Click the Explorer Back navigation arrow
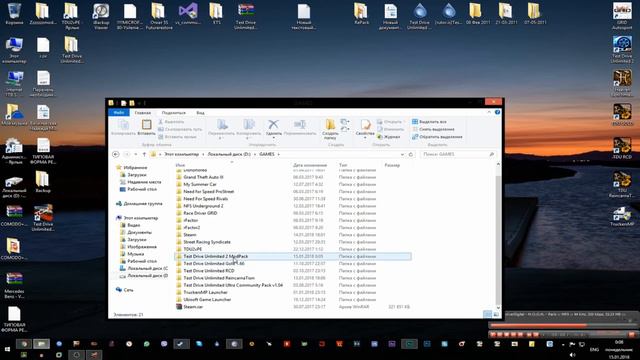The width and height of the screenshot is (640, 360). (x=116, y=154)
